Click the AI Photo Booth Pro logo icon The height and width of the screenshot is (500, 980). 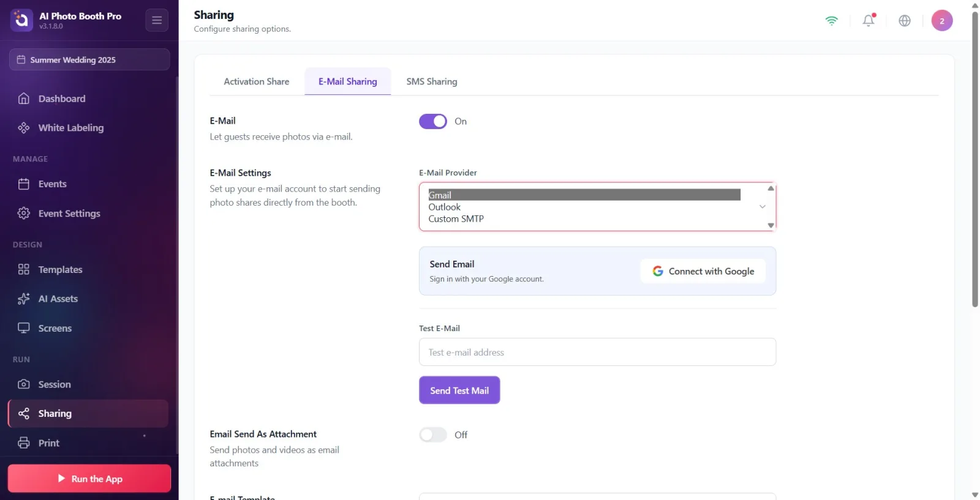point(21,20)
